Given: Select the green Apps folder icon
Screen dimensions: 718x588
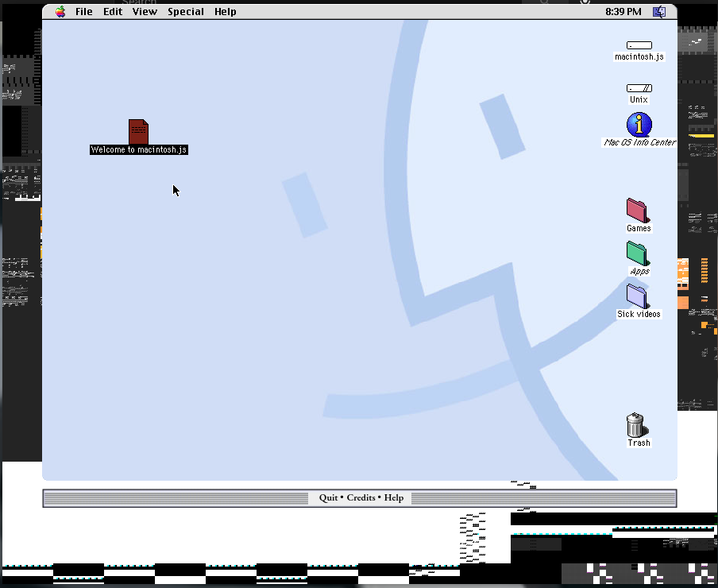Looking at the screenshot, I should 638,253.
